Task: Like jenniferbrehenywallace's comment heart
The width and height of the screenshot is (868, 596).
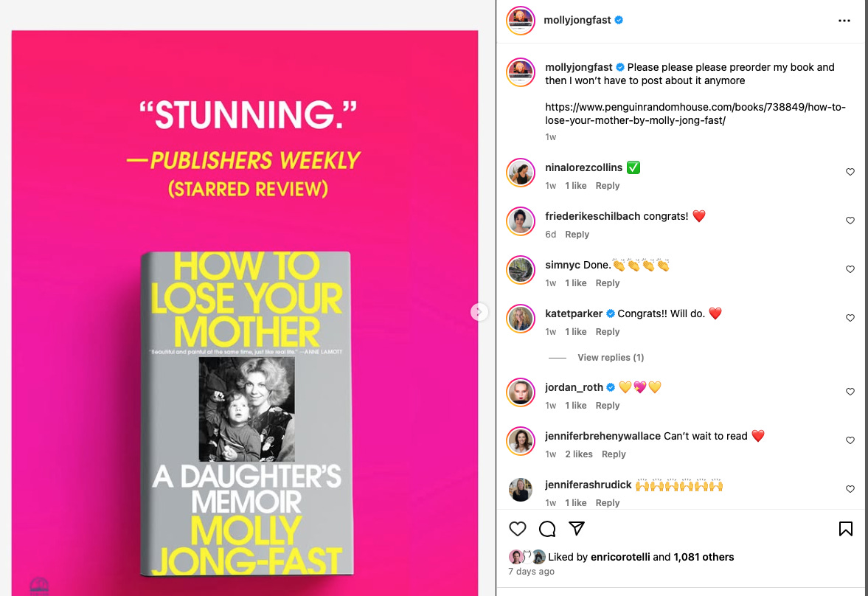Action: [850, 440]
